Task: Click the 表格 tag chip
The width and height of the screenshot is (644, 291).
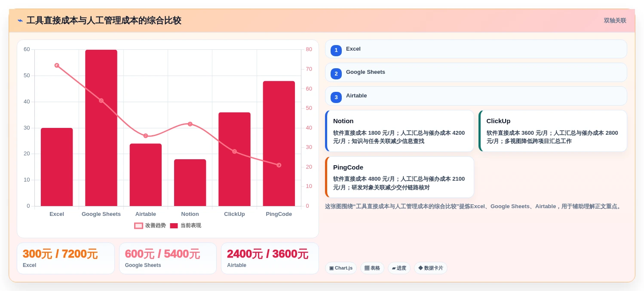Action: [372, 268]
